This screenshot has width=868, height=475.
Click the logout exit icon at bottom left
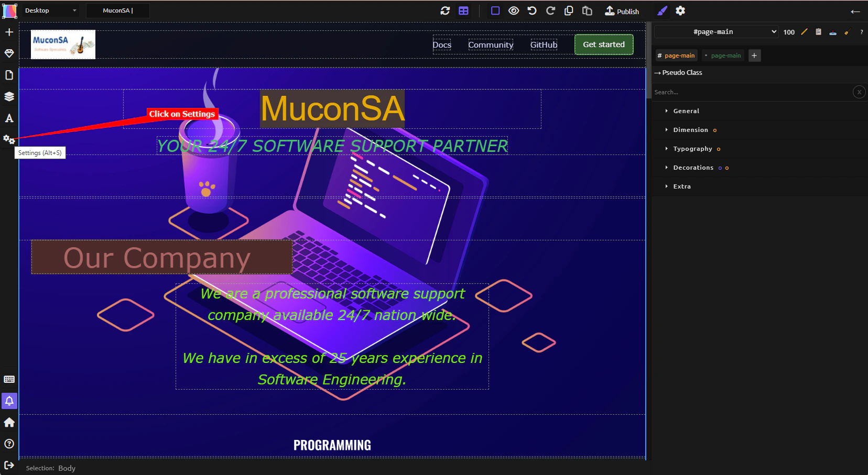click(9, 465)
